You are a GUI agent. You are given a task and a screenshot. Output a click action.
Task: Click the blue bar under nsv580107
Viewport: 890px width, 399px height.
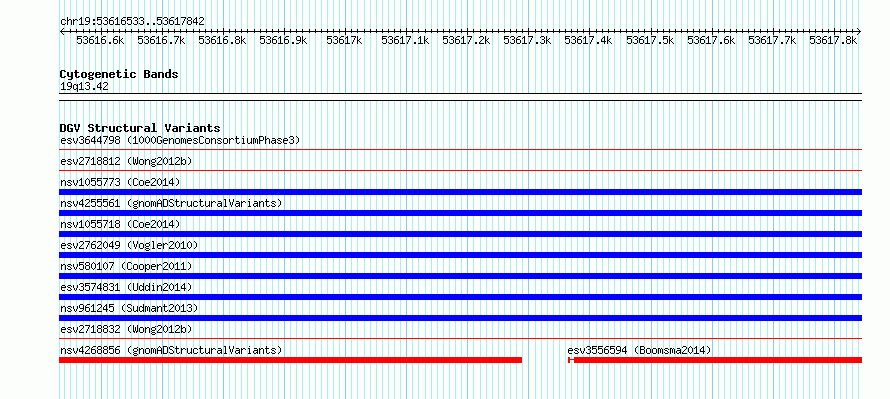click(460, 276)
